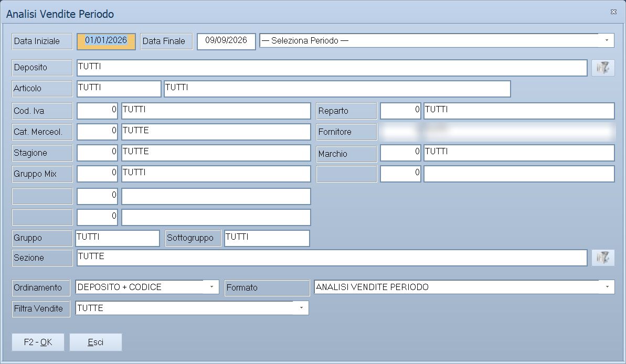Click the Cat. Merceol. description field
The image size is (626, 364).
point(216,132)
